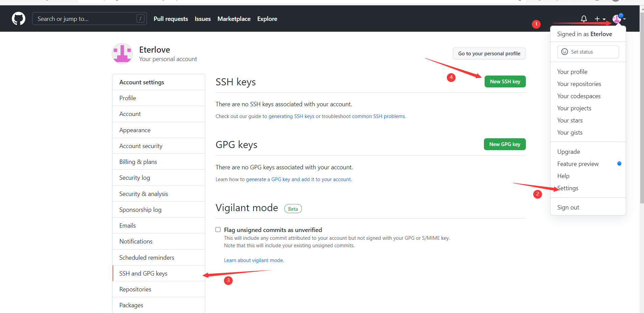Open Notifications settings
Screen dimensions: 644x313
[x=159, y=241]
